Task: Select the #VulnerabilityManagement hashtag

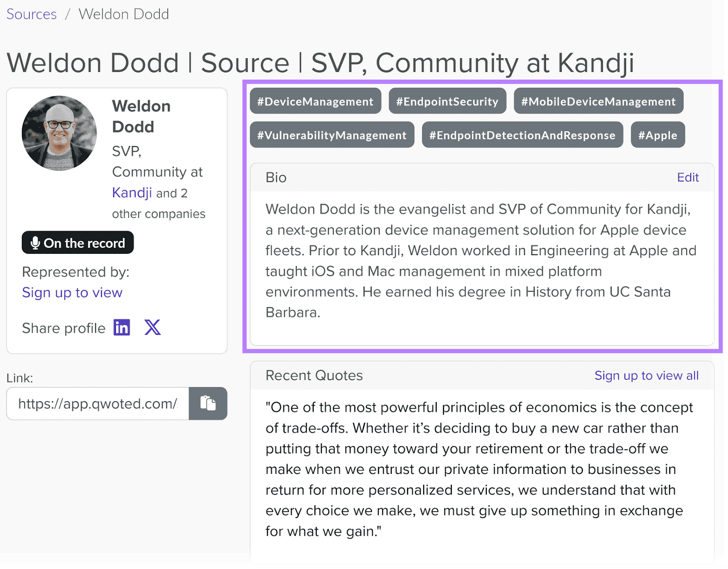Action: [332, 135]
